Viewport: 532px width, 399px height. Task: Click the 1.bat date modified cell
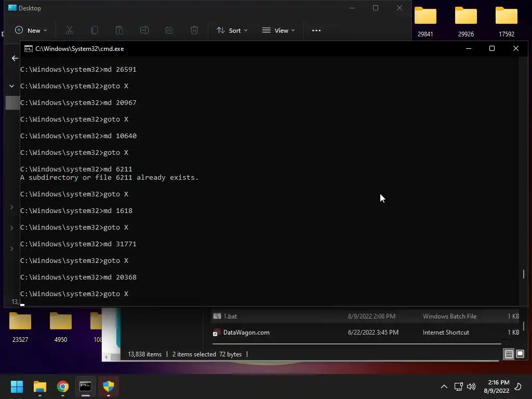pyautogui.click(x=371, y=316)
